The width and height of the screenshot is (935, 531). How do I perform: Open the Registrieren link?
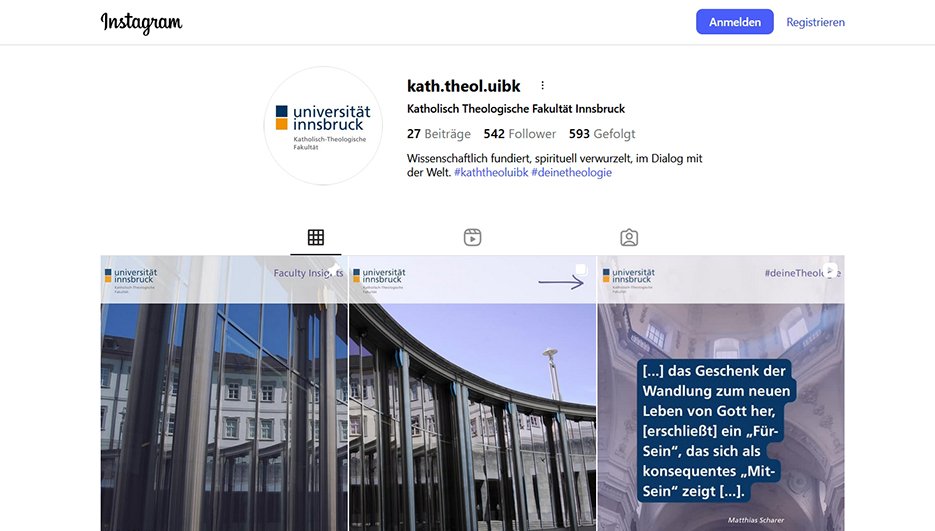tap(815, 22)
